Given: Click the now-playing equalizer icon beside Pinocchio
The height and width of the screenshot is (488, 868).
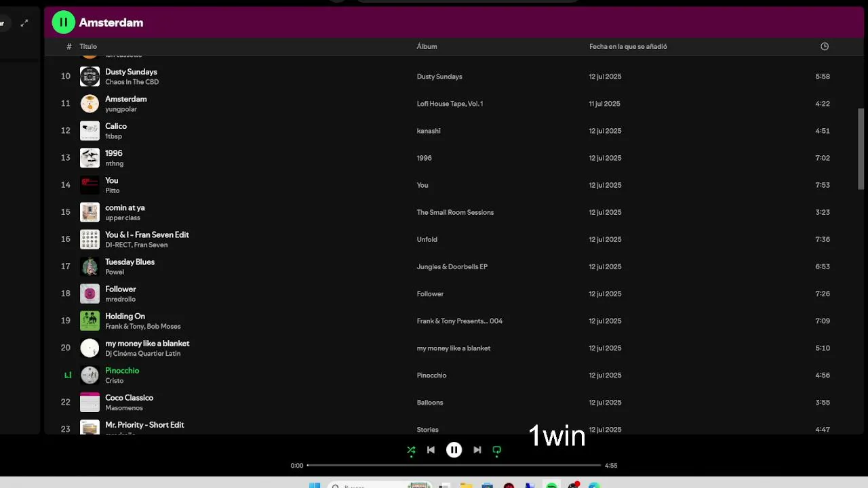Looking at the screenshot, I should [x=67, y=375].
